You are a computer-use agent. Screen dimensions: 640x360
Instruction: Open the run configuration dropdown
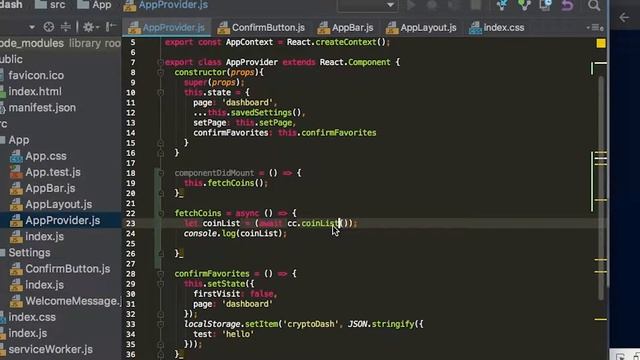367,5
